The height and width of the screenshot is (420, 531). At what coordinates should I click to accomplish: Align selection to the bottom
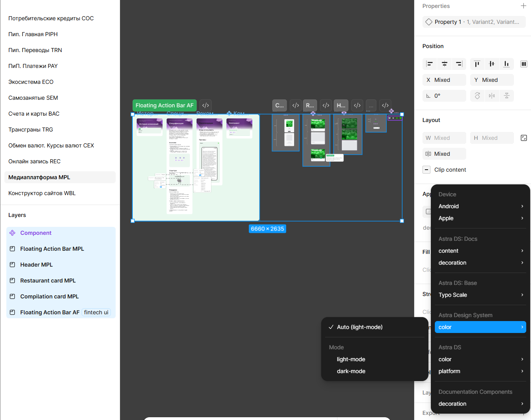pyautogui.click(x=507, y=64)
